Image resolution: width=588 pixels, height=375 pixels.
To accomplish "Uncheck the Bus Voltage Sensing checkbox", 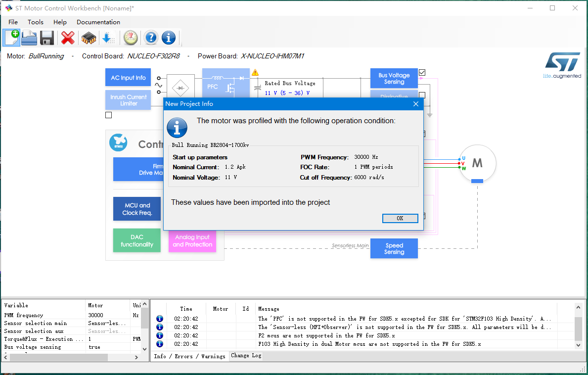I will tap(422, 72).
